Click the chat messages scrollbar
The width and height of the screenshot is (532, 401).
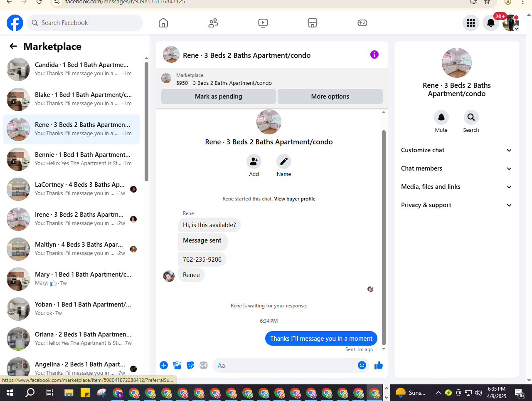pos(384,237)
